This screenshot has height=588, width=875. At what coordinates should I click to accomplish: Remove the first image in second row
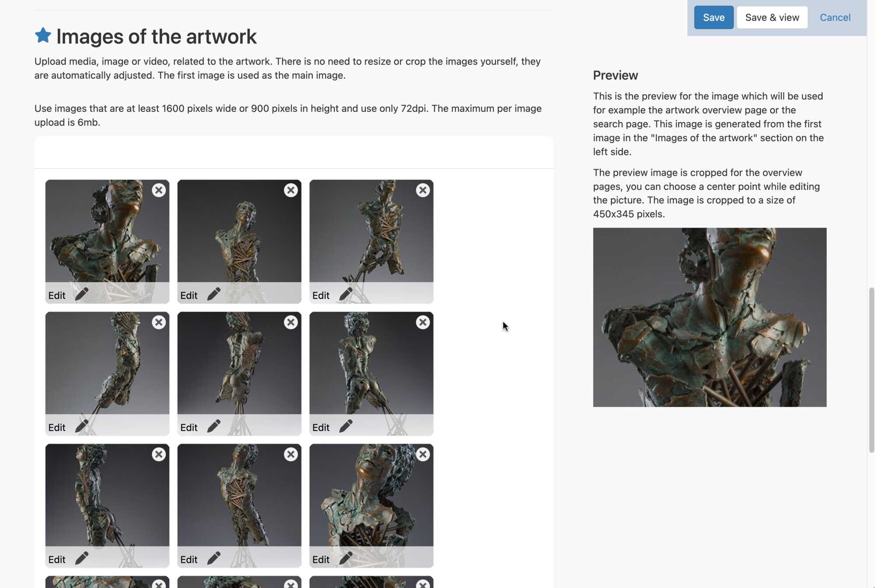click(159, 322)
